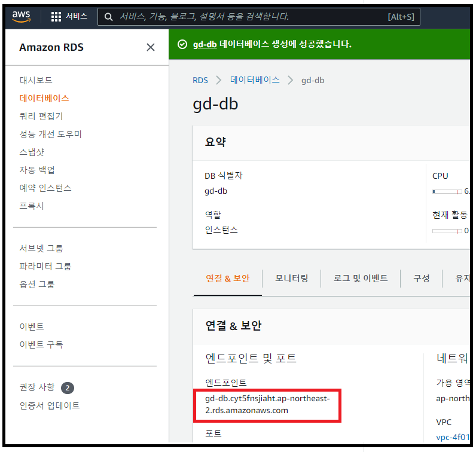Open 자동 백업 in the sidebar
This screenshot has height=452, width=476.
(37, 170)
